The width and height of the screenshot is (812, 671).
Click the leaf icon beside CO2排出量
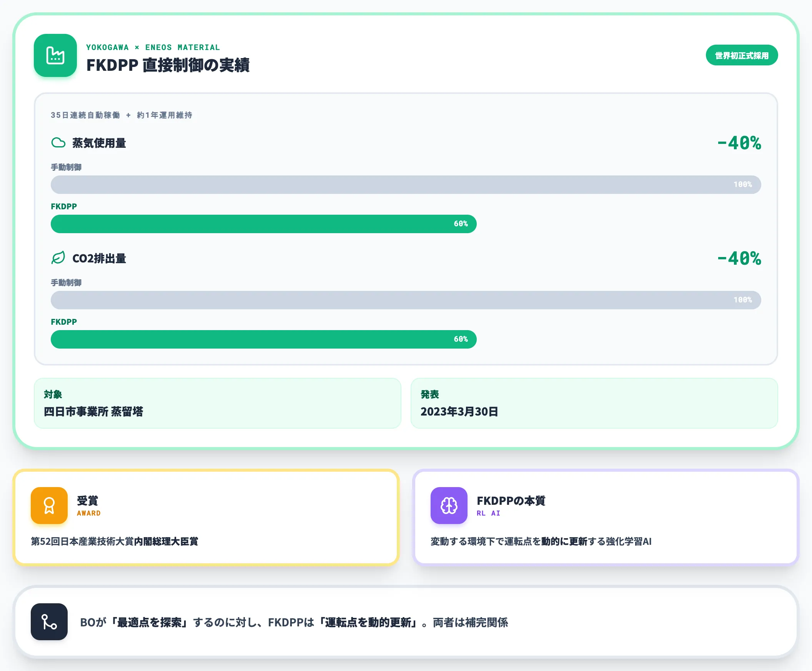(58, 258)
